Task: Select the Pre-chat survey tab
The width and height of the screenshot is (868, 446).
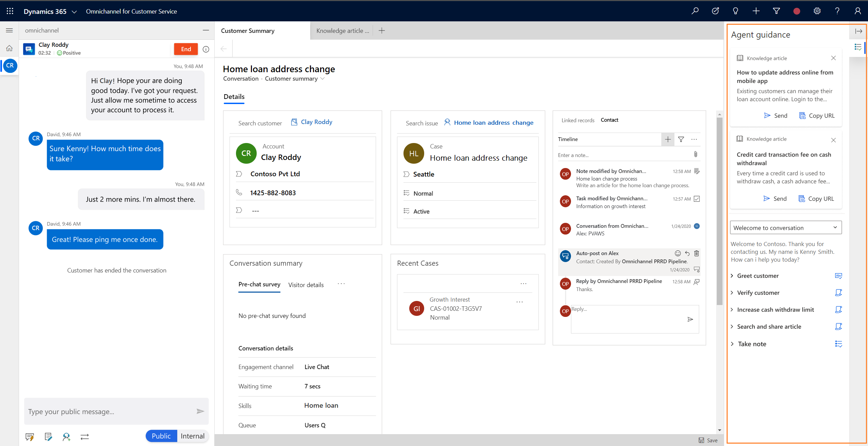Action: 259,284
